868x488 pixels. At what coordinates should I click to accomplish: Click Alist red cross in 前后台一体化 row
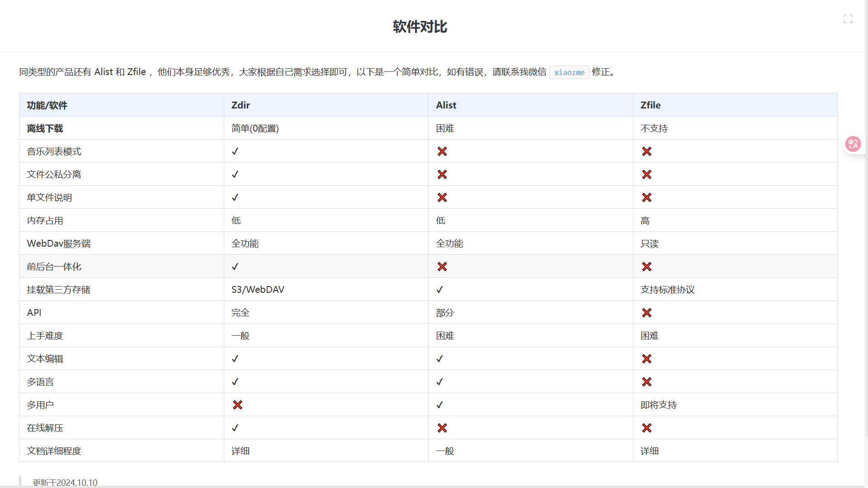coord(442,267)
